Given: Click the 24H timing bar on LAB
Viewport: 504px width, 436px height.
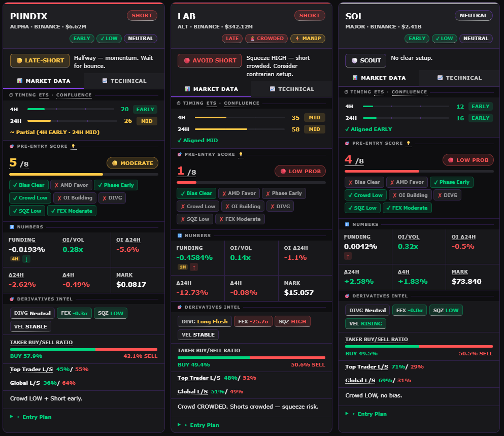Looking at the screenshot, I should 240,129.
